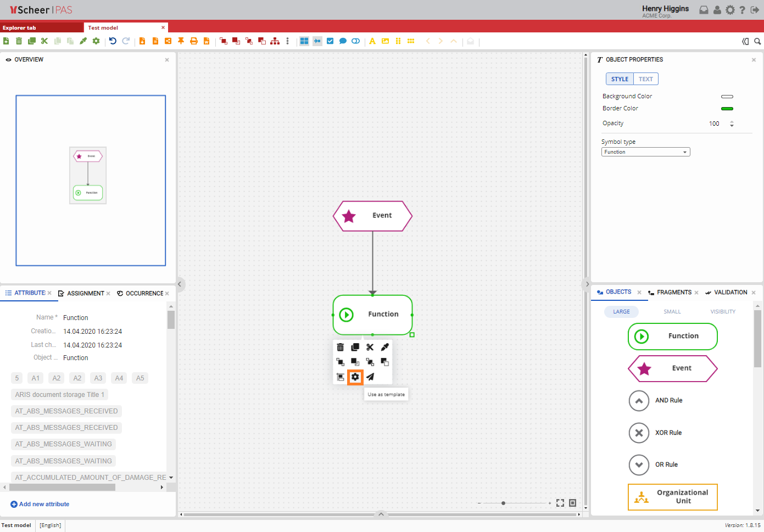This screenshot has height=532, width=764.
Task: Click the green trash icon in toolbar
Action: pyautogui.click(x=19, y=41)
